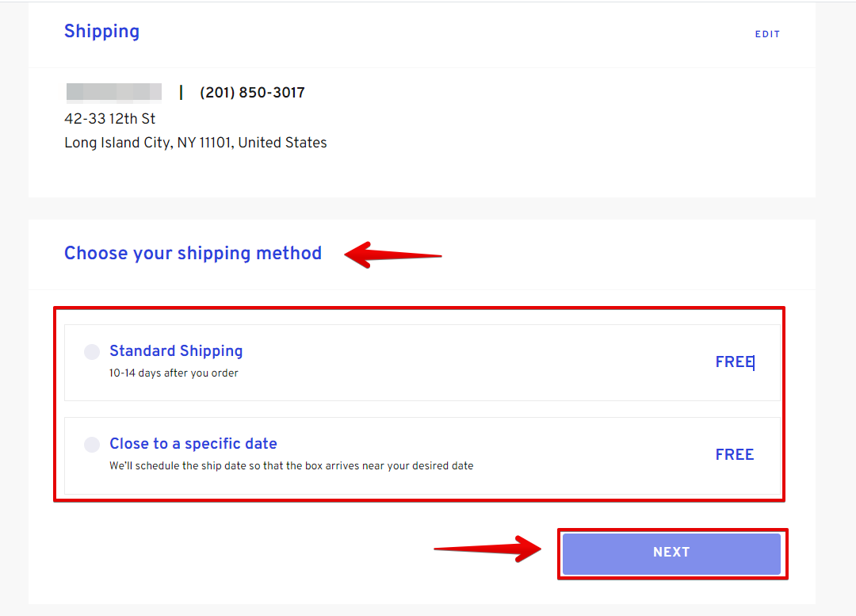Click the Choose your shipping method heading
The height and width of the screenshot is (616, 856).
pos(193,254)
